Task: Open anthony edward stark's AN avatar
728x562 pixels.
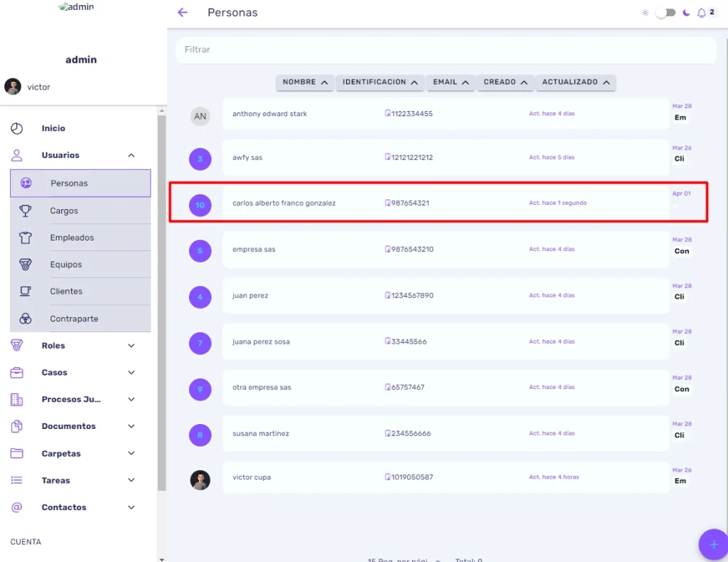Action: 200,116
